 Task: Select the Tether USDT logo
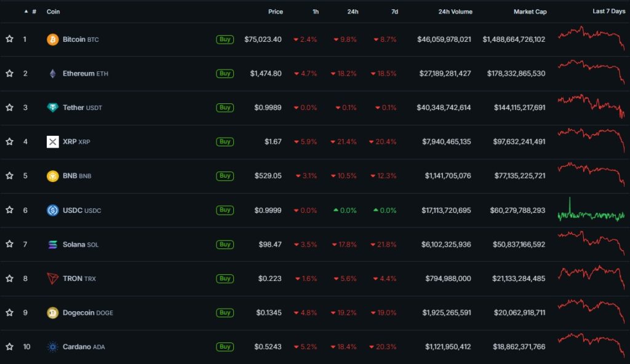pyautogui.click(x=53, y=107)
